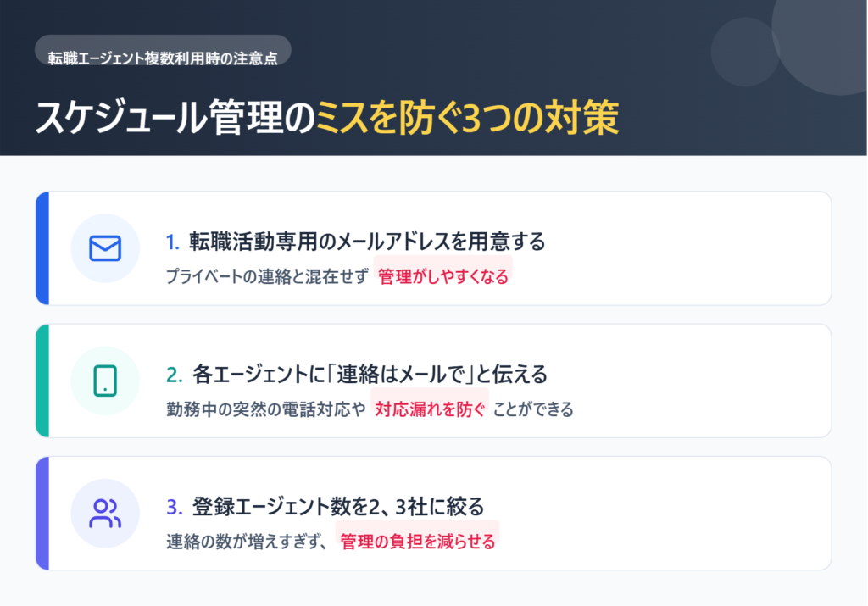Click the teal smartphone icon
Screen dimensions: 868x606
click(105, 381)
